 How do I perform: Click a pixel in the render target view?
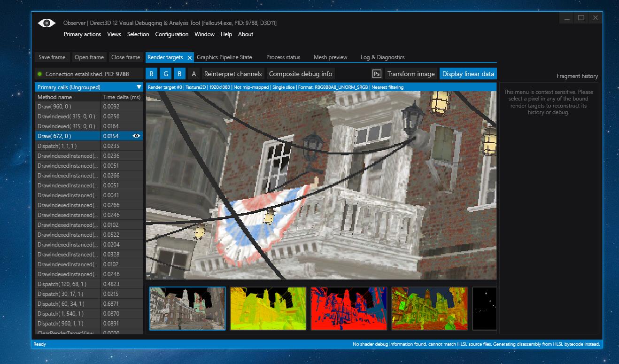point(321,186)
